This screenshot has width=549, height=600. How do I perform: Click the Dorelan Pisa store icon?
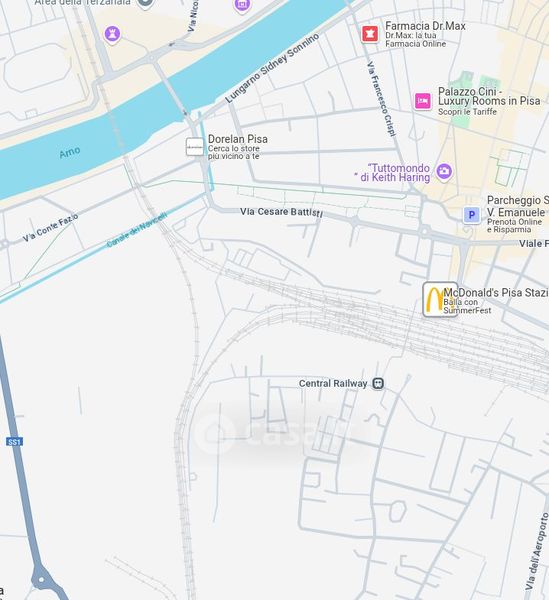click(195, 147)
